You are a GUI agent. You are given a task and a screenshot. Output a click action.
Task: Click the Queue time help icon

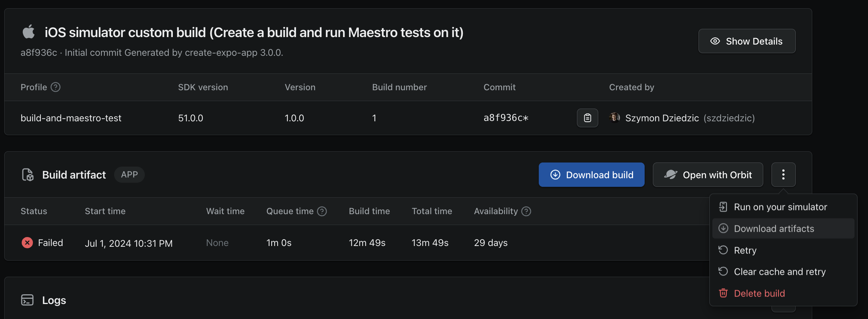(x=322, y=212)
